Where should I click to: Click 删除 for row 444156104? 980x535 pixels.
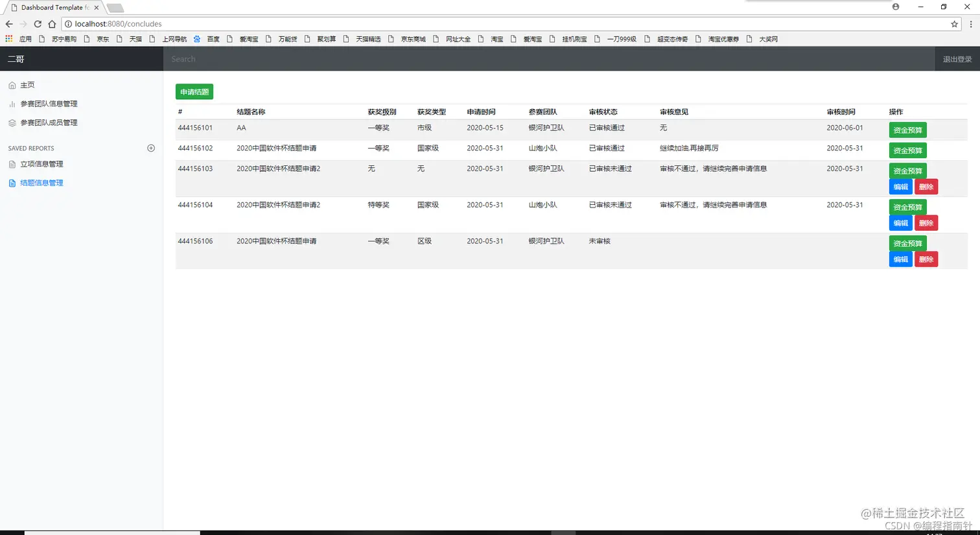[926, 223]
